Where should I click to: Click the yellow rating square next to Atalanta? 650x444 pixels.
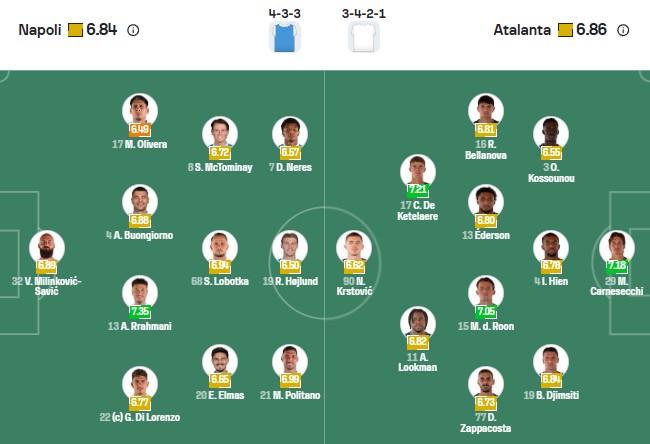pyautogui.click(x=566, y=30)
